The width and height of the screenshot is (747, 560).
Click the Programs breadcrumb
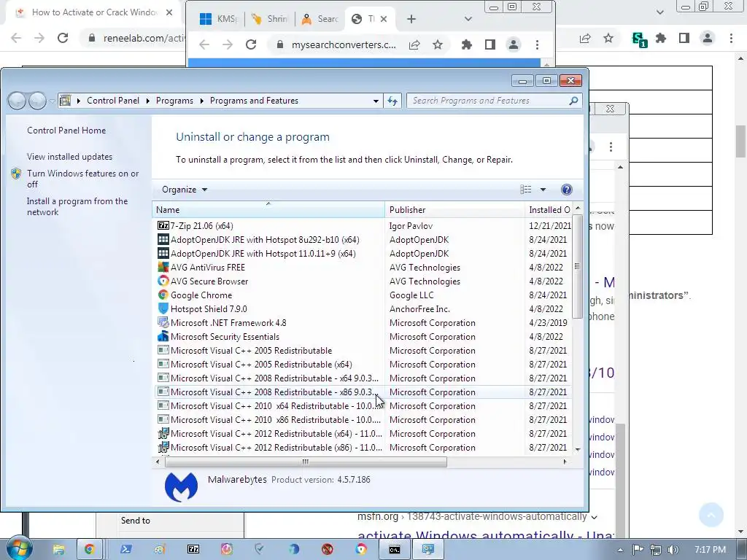click(174, 101)
